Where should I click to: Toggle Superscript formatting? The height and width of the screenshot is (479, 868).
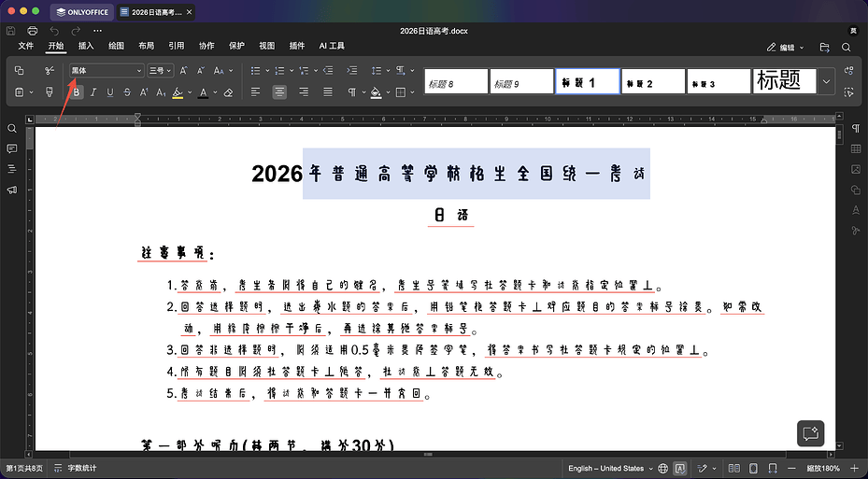(x=144, y=92)
